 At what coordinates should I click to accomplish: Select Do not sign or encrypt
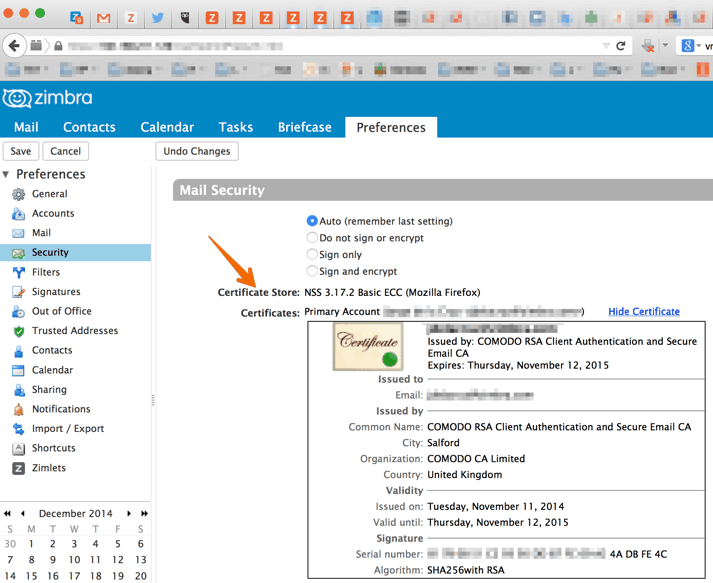[312, 238]
